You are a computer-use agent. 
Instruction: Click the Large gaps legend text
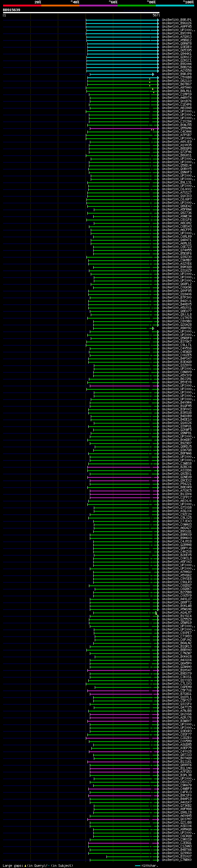point(38,865)
